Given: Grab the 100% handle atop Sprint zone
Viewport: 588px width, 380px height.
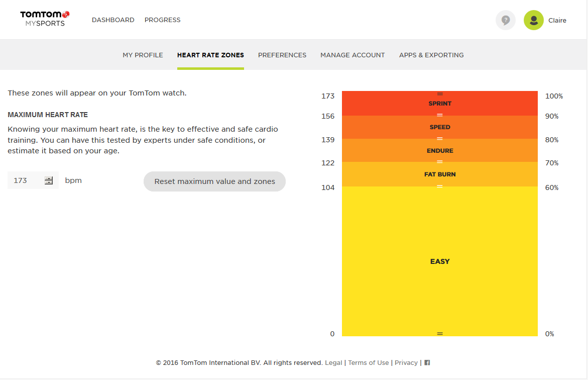Looking at the screenshot, I should 440,93.
